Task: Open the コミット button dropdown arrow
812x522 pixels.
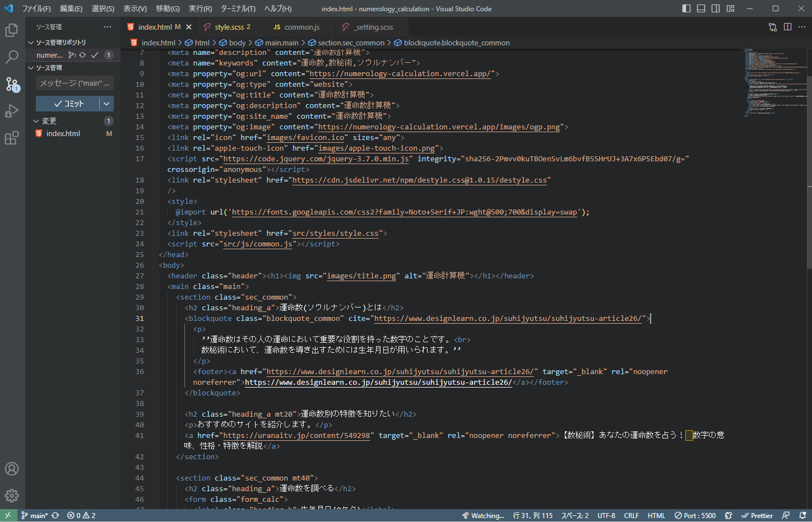Action: point(106,104)
